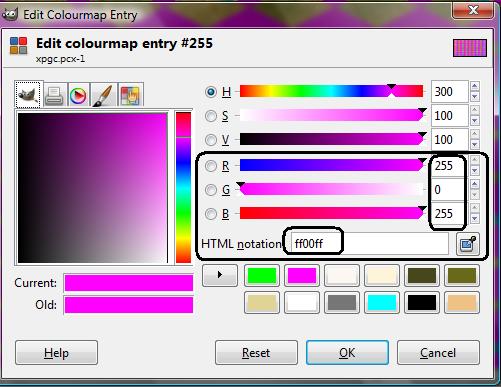
Task: Choose the cyan colour history swatch
Action: 382,302
